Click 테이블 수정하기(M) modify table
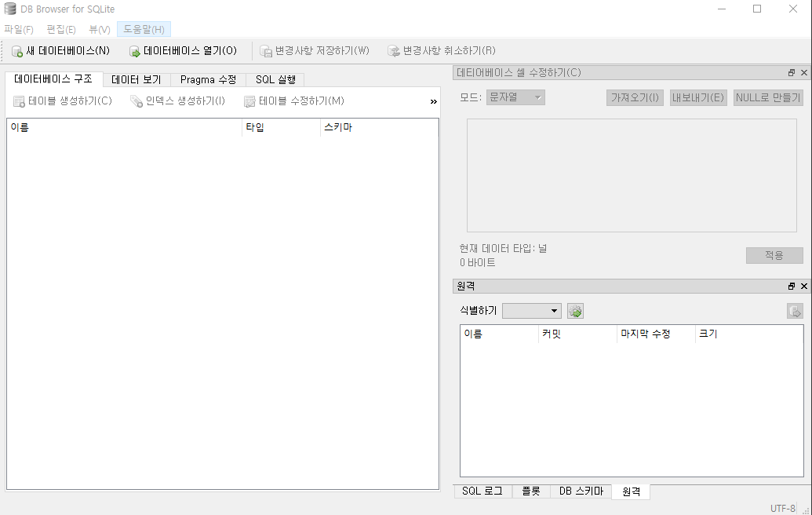 [294, 101]
